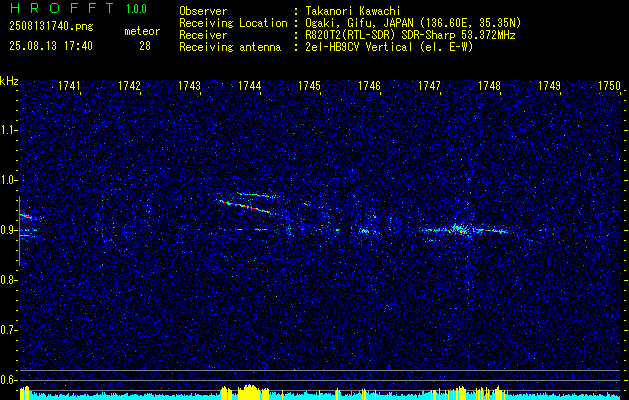
Task: Click the 1741 time marker
Action: coord(69,86)
